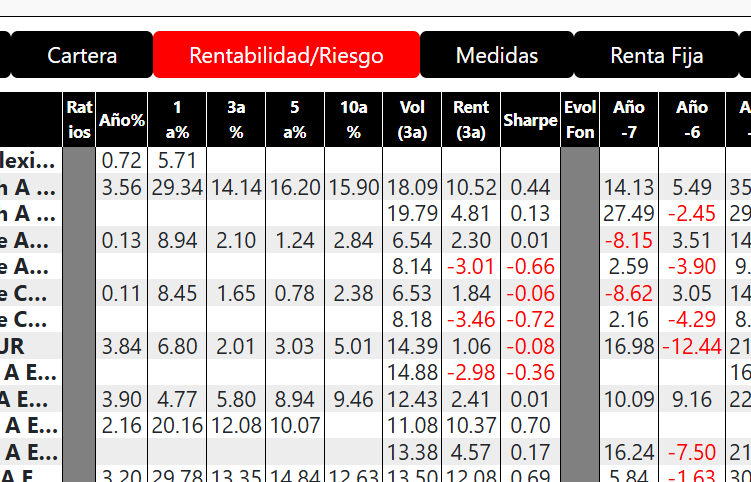Click the 3.84 Año% cell

coord(122,346)
